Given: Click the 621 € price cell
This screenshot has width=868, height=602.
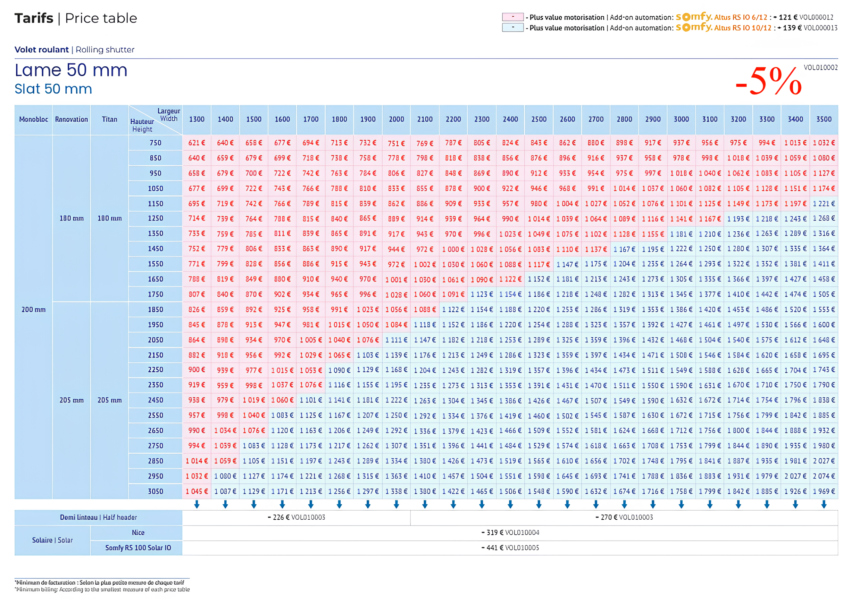Looking at the screenshot, I should 197,143.
